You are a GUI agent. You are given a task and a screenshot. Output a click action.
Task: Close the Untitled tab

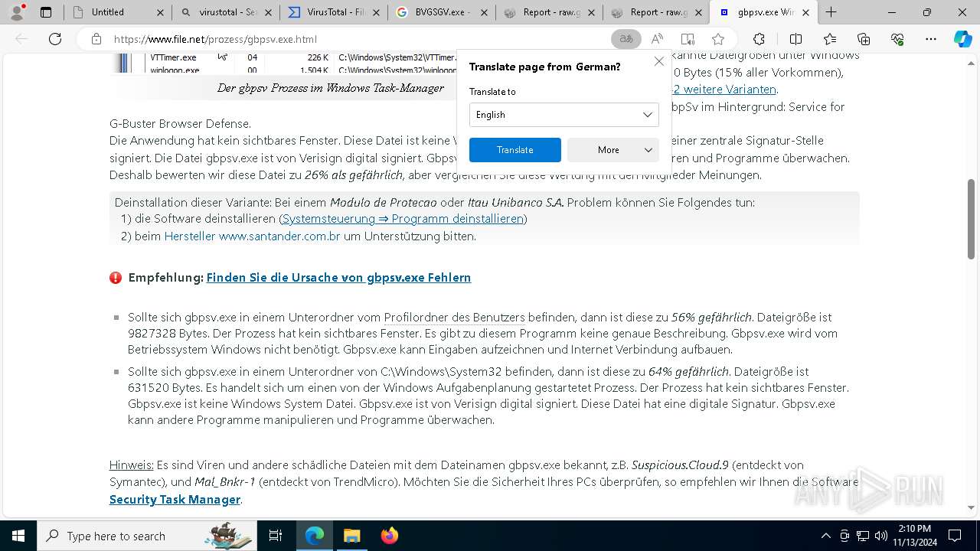click(x=159, y=12)
